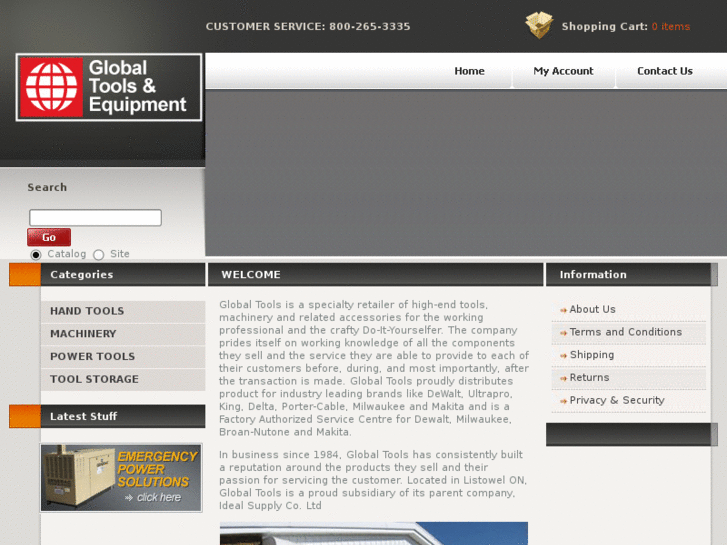Click the arrow icon beside Terms and Conditions
The image size is (727, 545).
coord(563,333)
